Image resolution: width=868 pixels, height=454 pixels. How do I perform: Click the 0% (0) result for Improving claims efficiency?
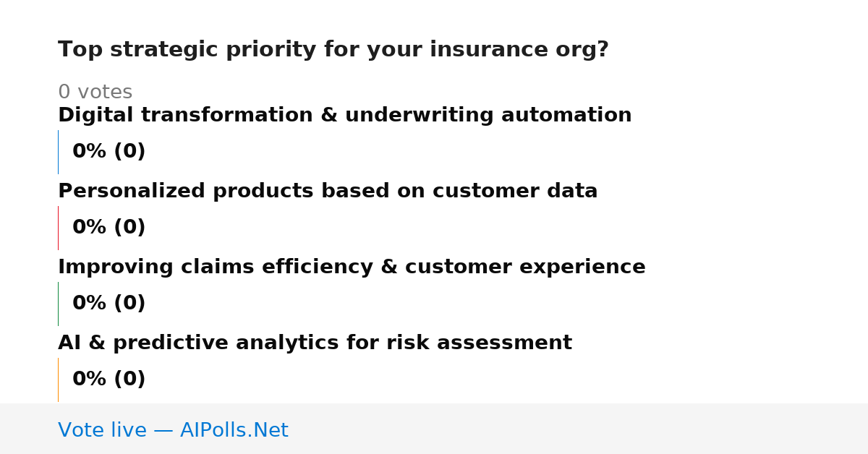(x=109, y=304)
